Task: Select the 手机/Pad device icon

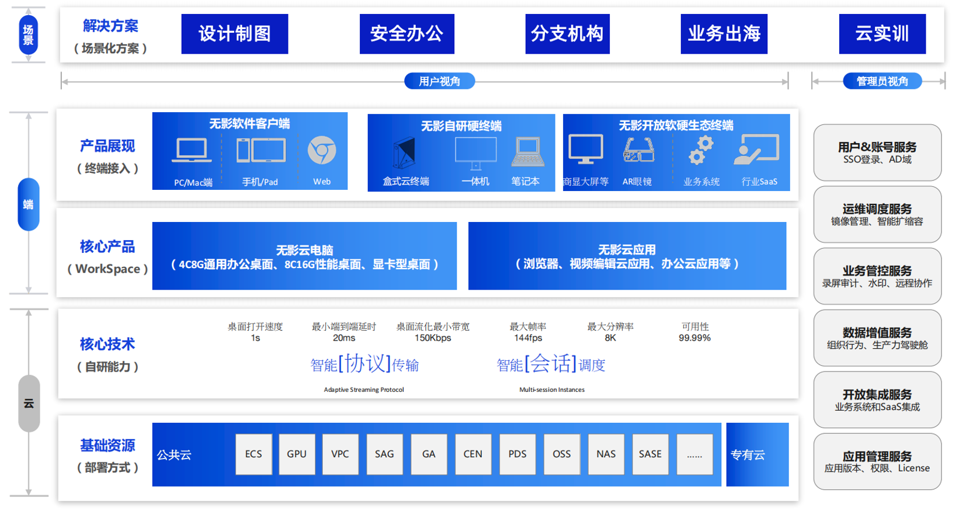Action: click(260, 151)
